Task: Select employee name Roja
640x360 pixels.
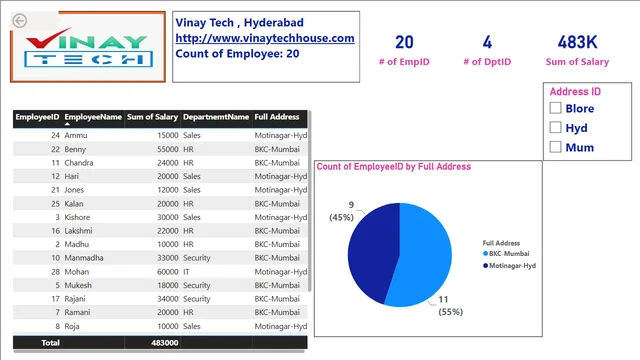Action: coord(72,326)
